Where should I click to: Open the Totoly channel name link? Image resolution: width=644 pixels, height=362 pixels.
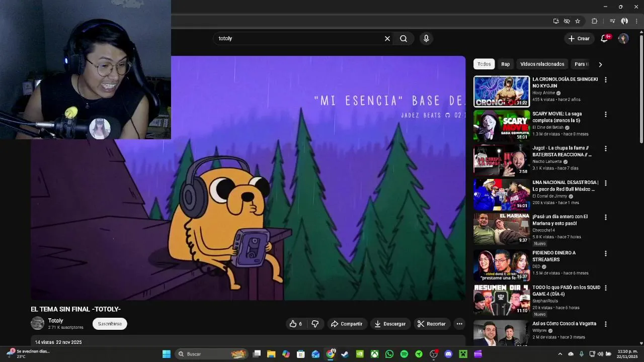56,321
